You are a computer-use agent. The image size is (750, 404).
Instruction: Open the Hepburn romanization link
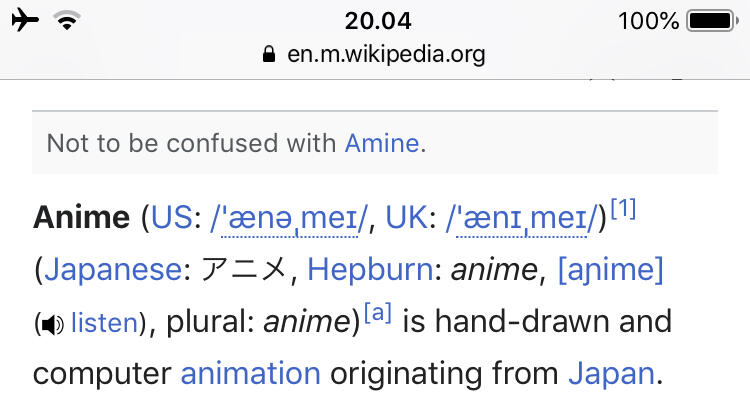[368, 269]
